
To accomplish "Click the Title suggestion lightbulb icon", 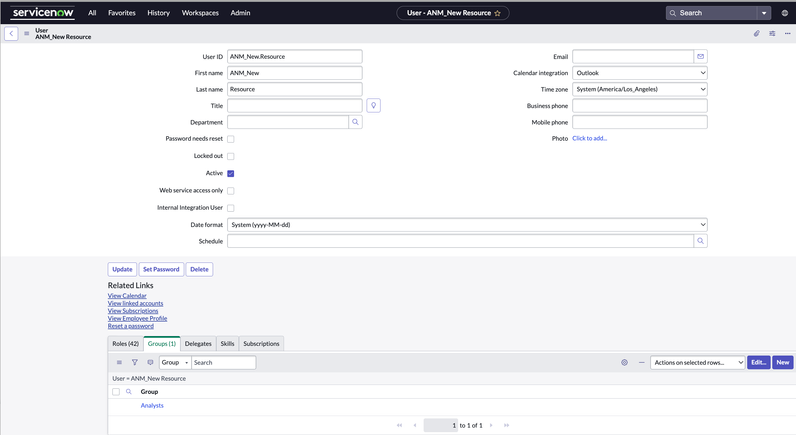I will (x=374, y=106).
